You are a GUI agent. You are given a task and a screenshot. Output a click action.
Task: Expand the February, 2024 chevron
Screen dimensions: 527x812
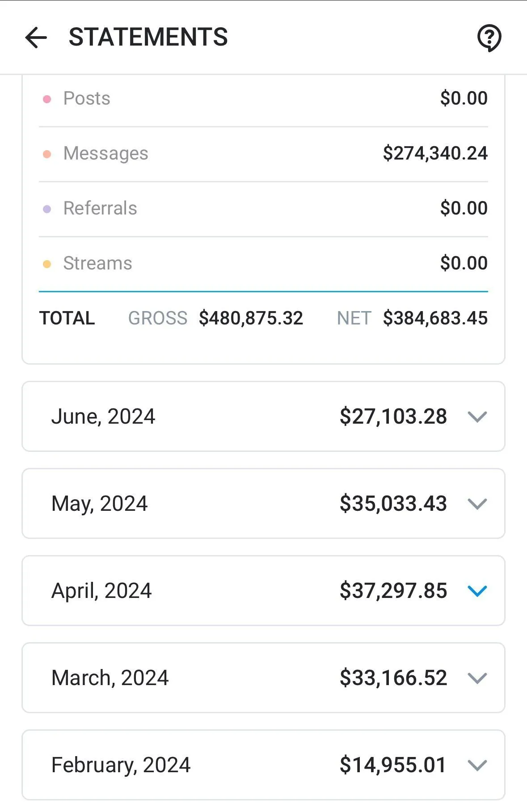[x=477, y=766]
